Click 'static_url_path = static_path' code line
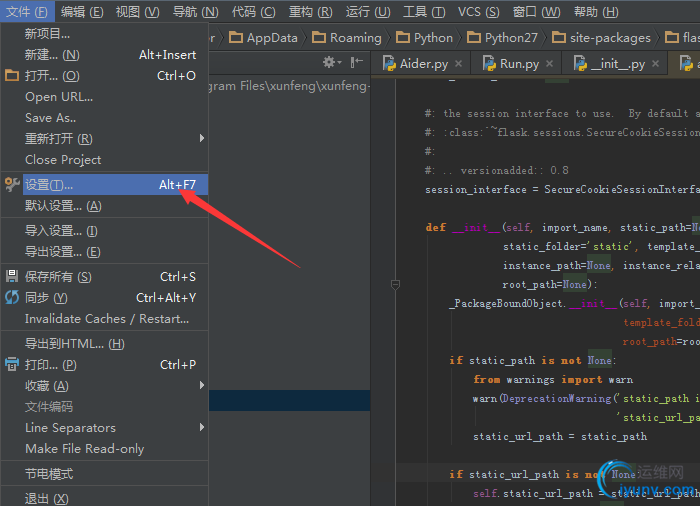Image resolution: width=700 pixels, height=506 pixels. click(x=560, y=436)
